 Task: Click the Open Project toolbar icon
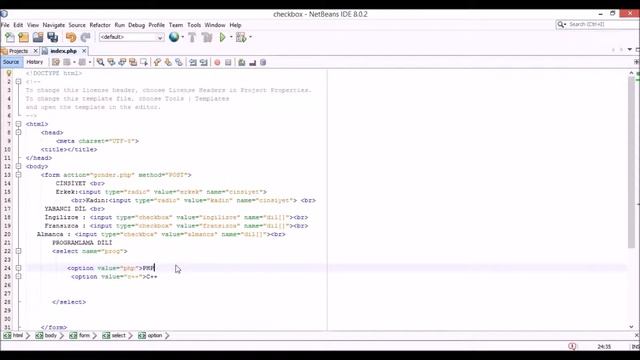[x=38, y=37]
